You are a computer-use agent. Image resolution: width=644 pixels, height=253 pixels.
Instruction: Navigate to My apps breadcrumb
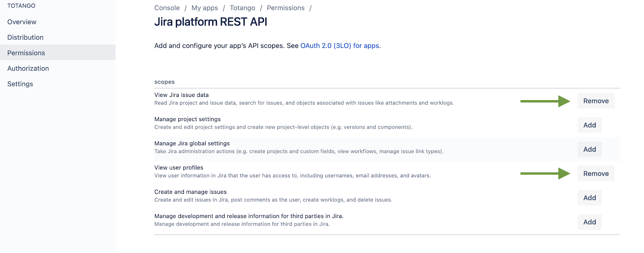(204, 8)
